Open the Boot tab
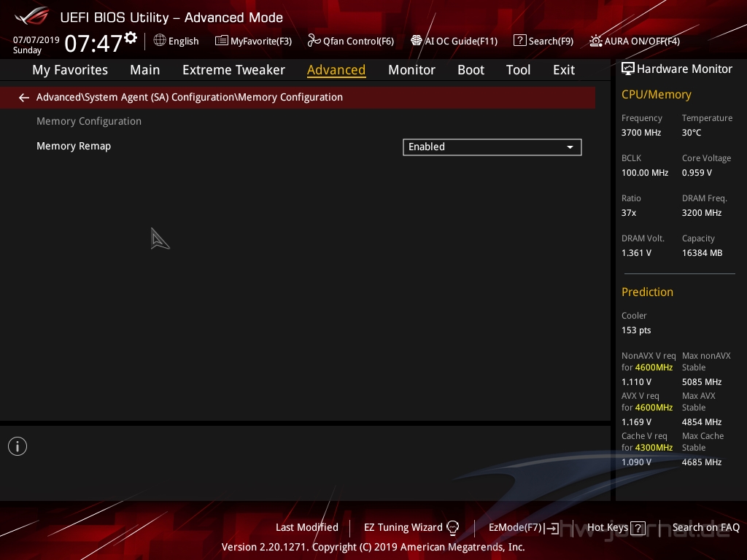Screen dimensions: 747x560 tap(471, 70)
